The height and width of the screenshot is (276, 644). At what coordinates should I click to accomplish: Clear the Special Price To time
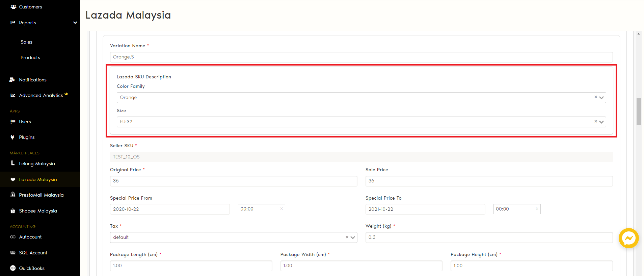pos(537,209)
